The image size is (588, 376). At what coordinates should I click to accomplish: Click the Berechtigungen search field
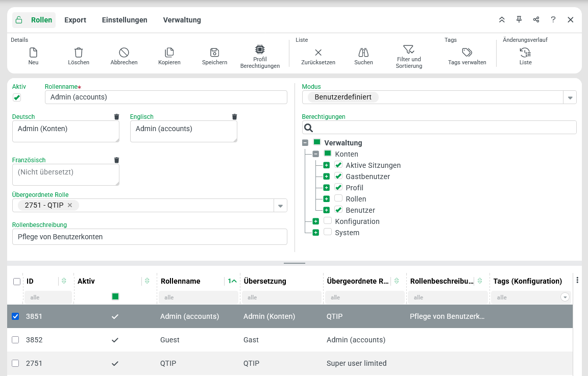click(x=439, y=128)
